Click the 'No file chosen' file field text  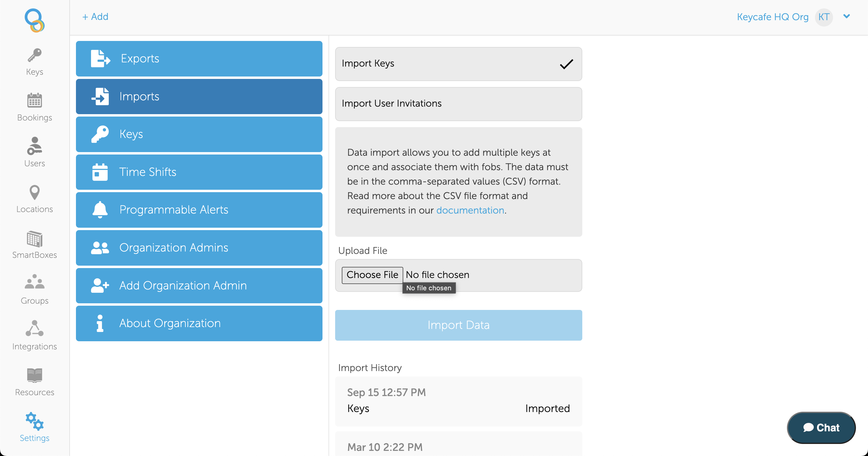pyautogui.click(x=437, y=275)
